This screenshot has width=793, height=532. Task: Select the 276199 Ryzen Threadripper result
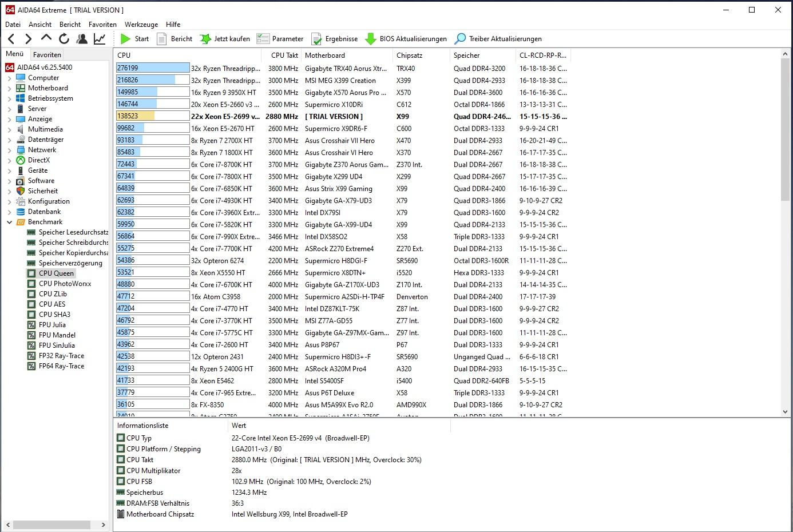tap(343, 69)
